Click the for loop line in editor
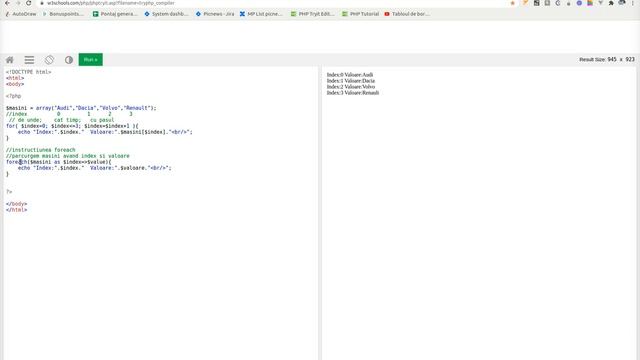Screen dimensions: 640x360 (x=72, y=126)
